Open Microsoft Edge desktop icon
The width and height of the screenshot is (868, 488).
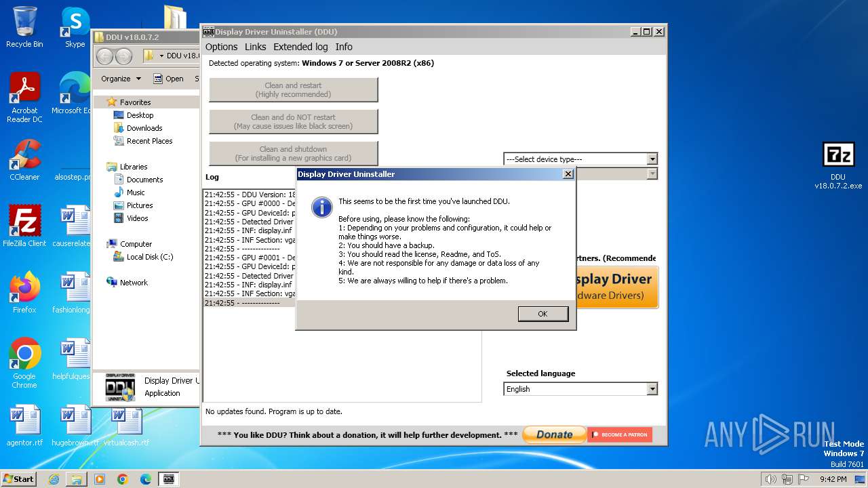[72, 94]
